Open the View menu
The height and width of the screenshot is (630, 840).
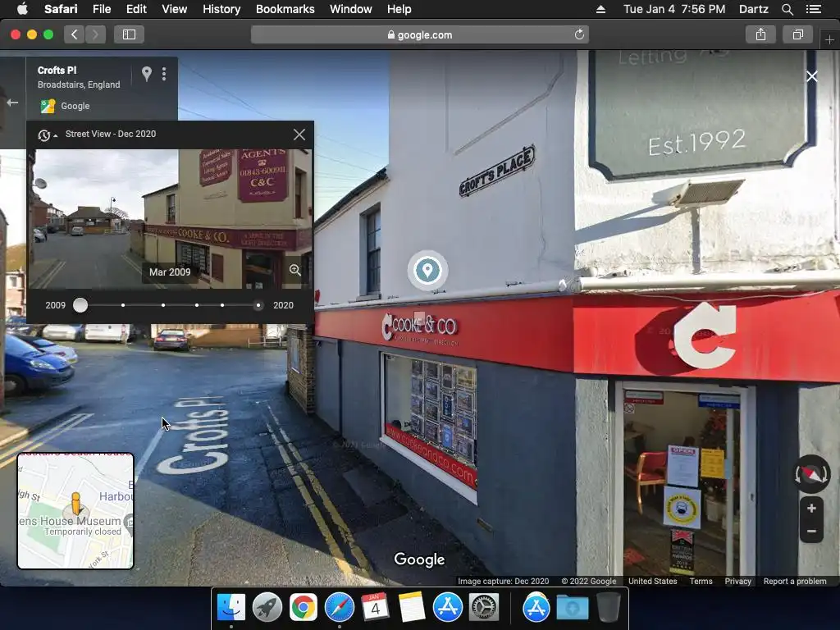click(174, 9)
